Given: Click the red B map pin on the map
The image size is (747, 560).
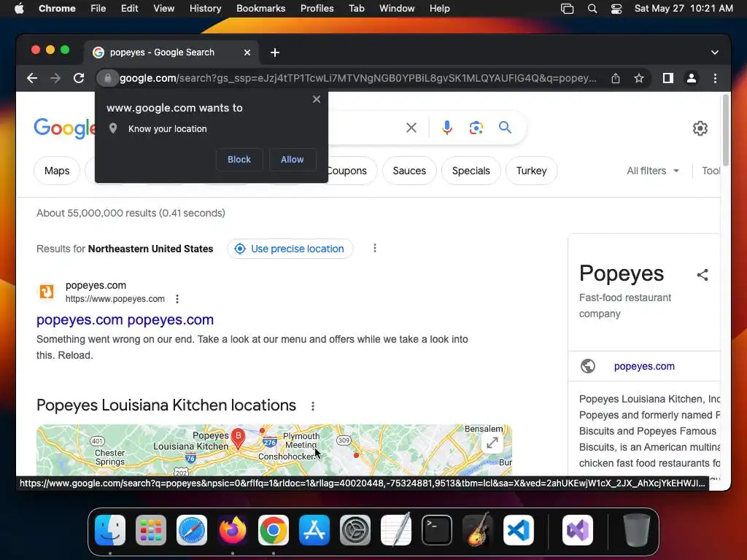Looking at the screenshot, I should (238, 437).
